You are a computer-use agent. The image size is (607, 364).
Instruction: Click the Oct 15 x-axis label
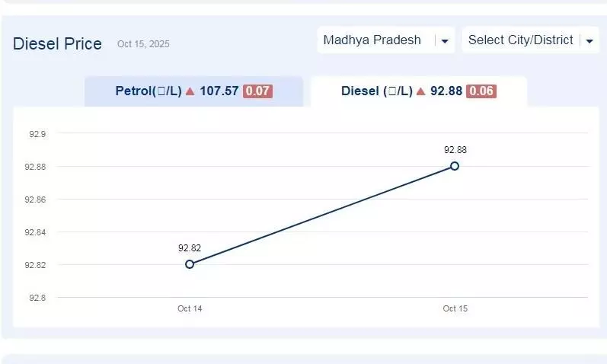pos(455,308)
